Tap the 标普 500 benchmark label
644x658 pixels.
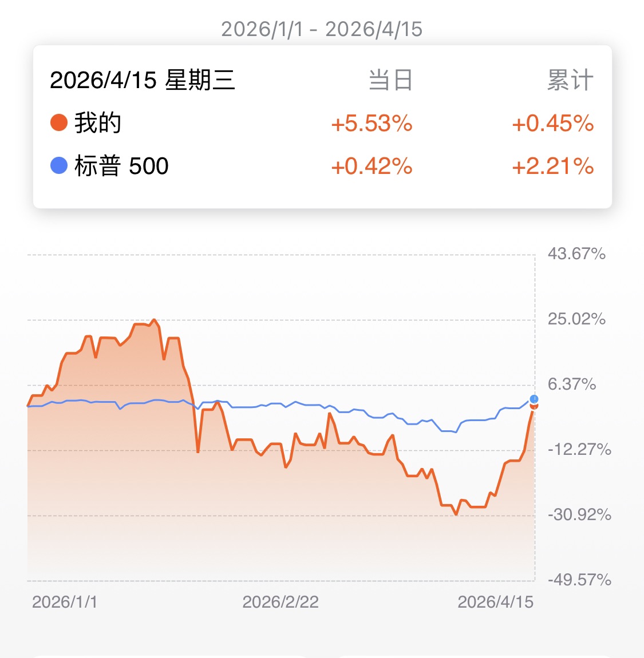121,167
